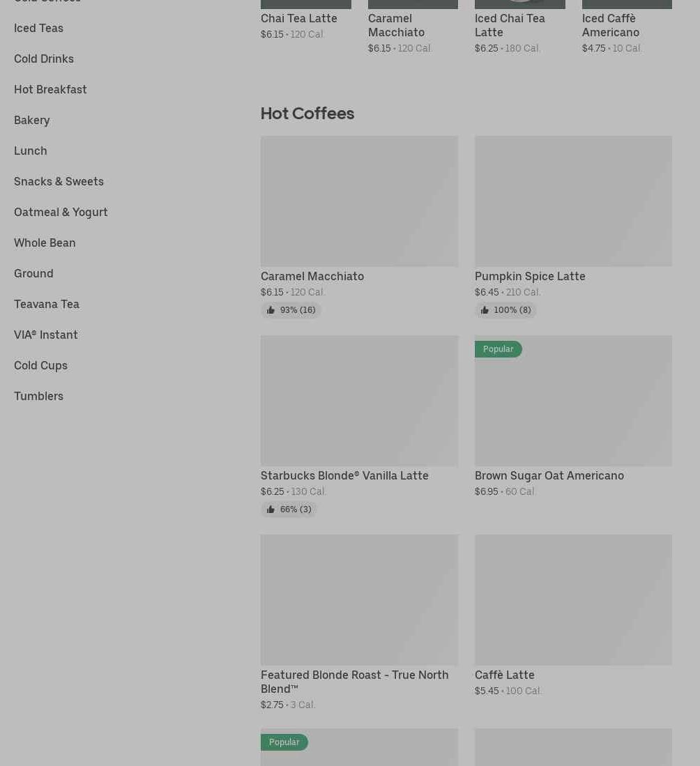Open Pumpkin Spice Latte item image
Screen dimensions: 700x766
tap(573, 201)
